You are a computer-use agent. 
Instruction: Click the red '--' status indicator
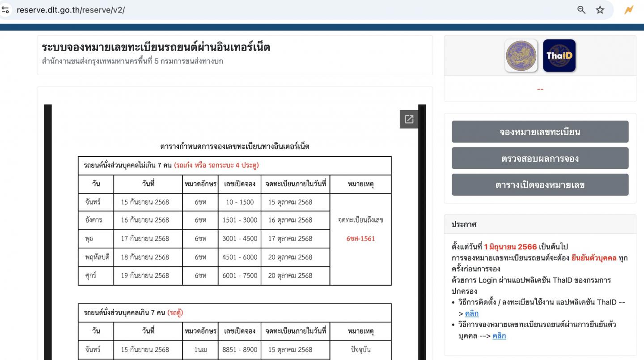540,89
